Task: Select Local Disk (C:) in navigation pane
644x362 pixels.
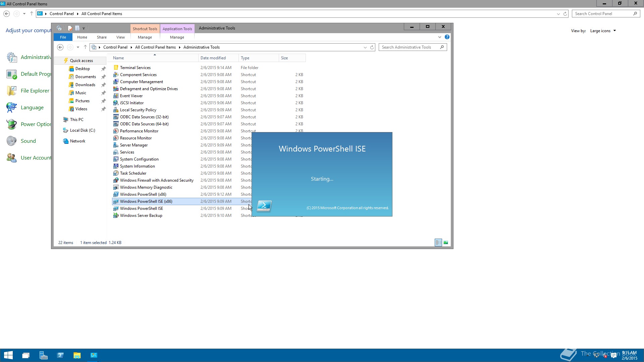Action: click(x=83, y=130)
